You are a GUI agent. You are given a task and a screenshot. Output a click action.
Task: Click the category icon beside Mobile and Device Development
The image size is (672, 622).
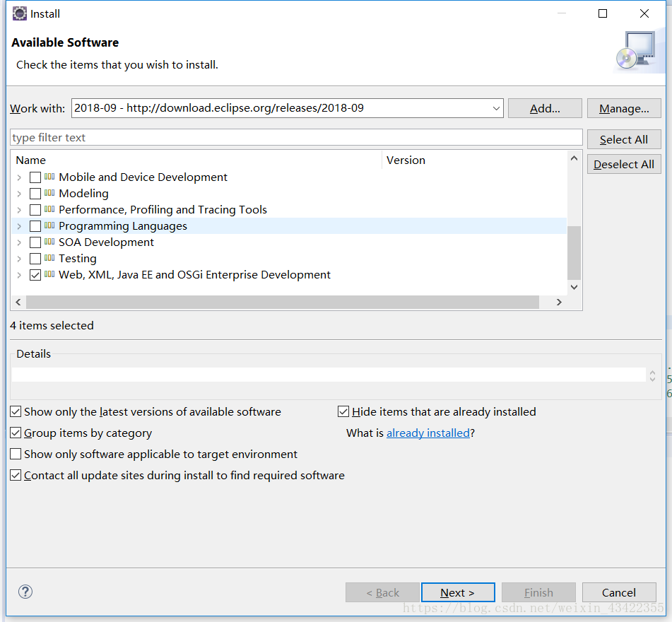(49, 177)
